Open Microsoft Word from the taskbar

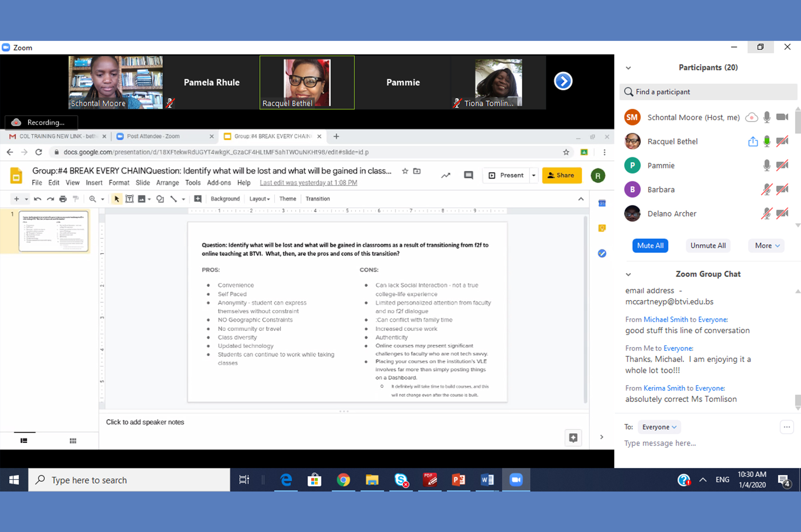click(487, 480)
